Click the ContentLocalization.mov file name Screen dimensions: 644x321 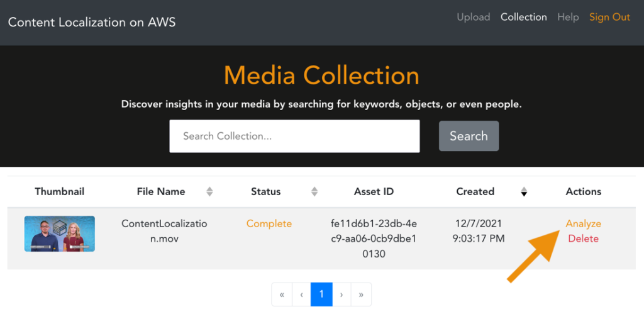[164, 231]
